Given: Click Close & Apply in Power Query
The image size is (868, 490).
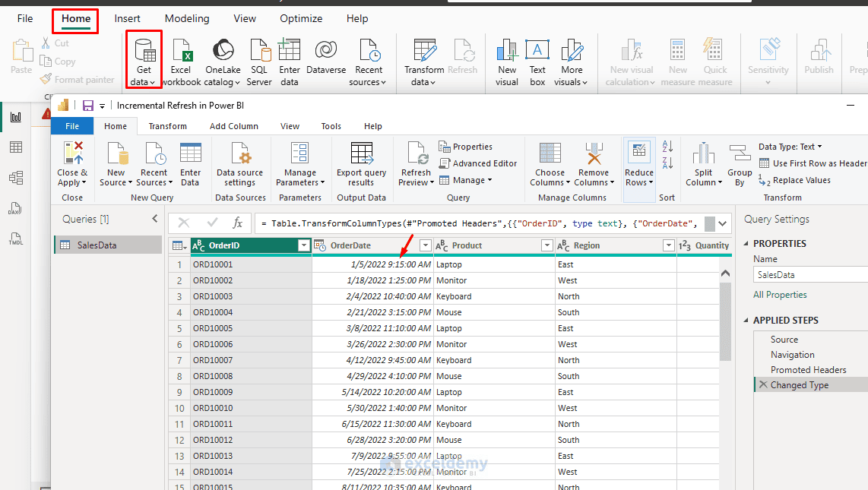Looking at the screenshot, I should pyautogui.click(x=72, y=164).
